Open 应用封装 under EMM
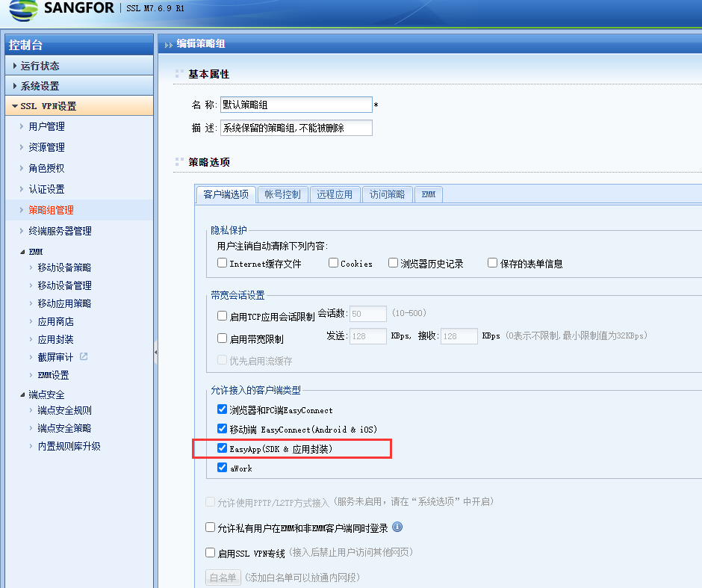This screenshot has height=588, width=702. coord(55,339)
